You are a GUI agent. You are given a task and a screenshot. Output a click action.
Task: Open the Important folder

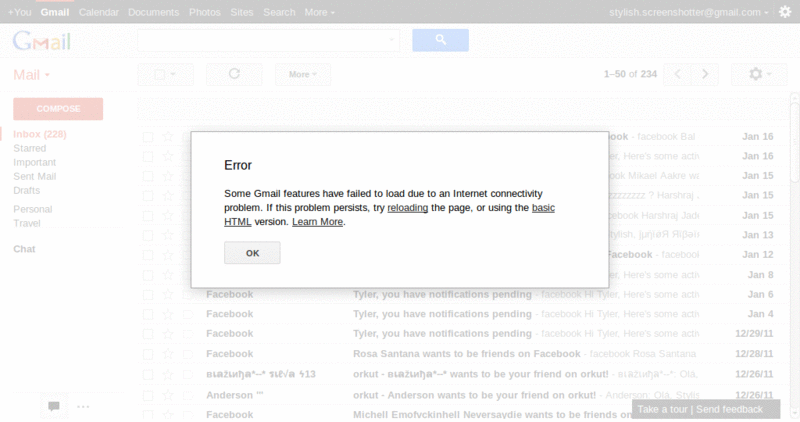click(x=34, y=162)
